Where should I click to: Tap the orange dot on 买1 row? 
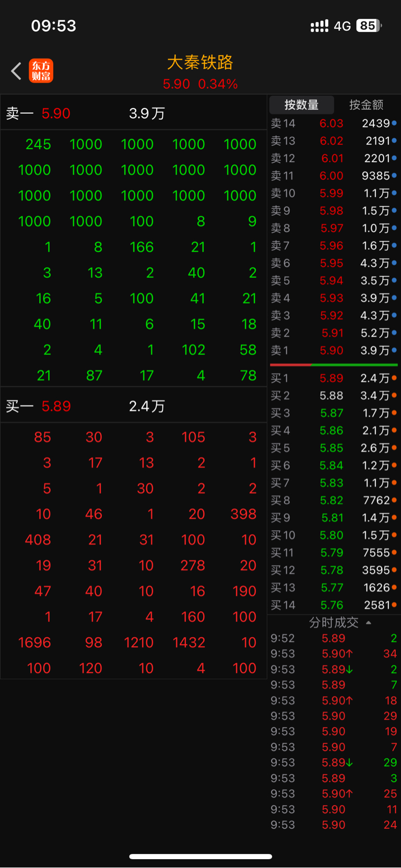394,378
